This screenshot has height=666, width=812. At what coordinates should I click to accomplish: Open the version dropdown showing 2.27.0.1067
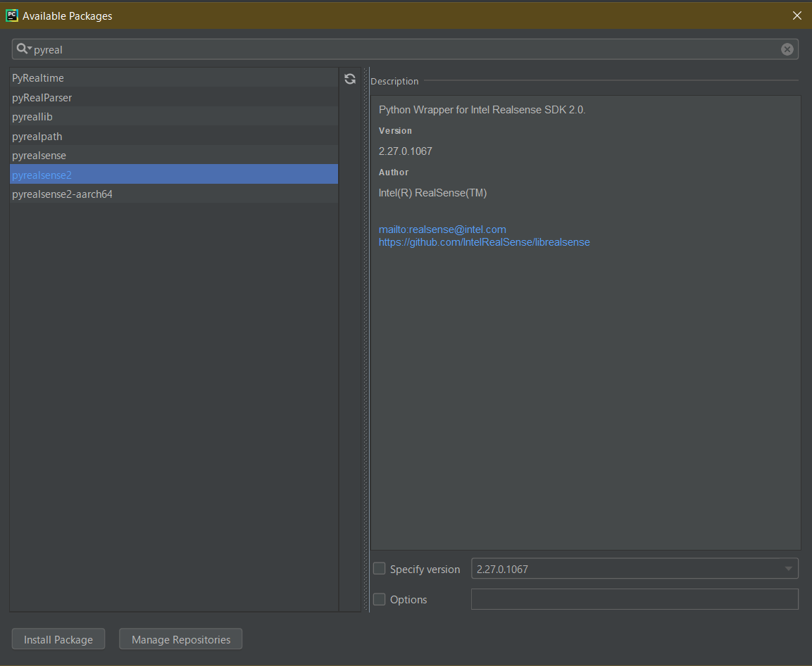[x=789, y=568]
